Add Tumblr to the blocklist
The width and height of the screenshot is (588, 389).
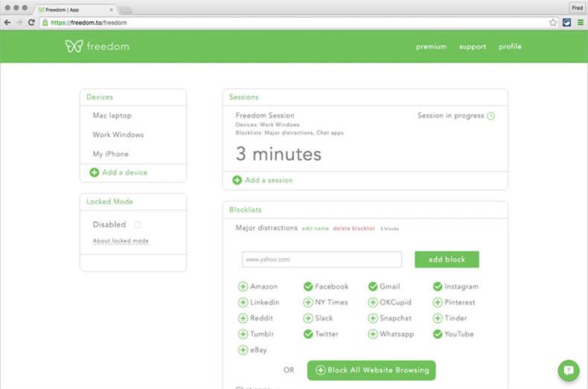243,334
